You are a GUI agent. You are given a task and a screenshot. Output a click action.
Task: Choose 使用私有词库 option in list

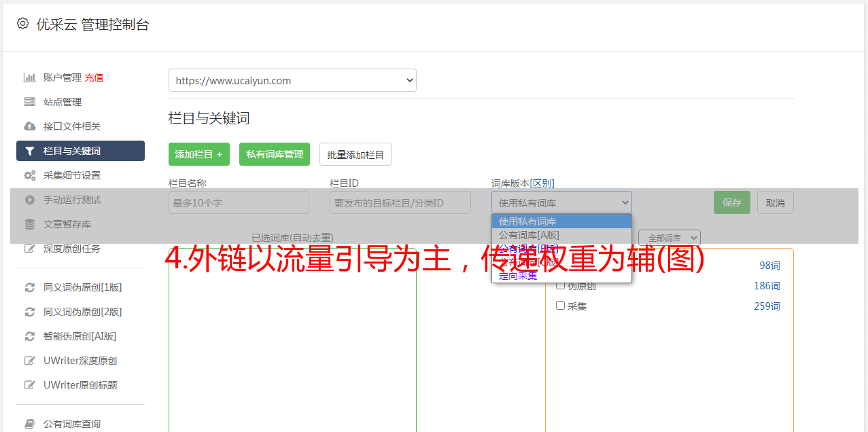pyautogui.click(x=561, y=221)
